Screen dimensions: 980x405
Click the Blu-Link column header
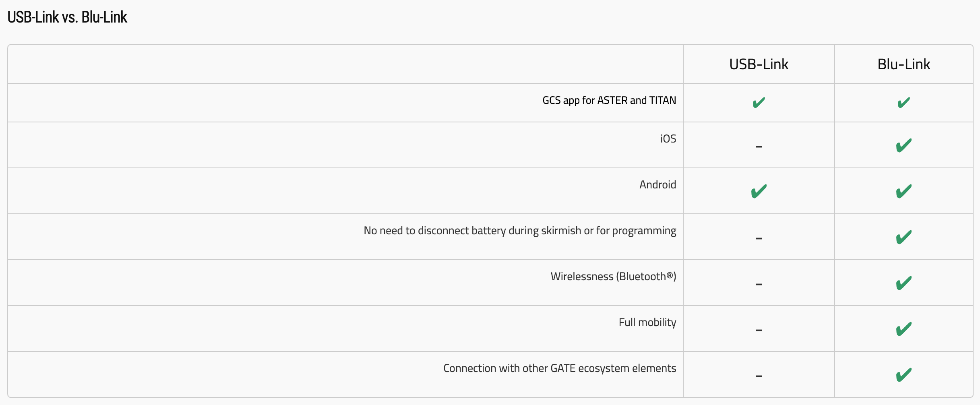pyautogui.click(x=904, y=64)
